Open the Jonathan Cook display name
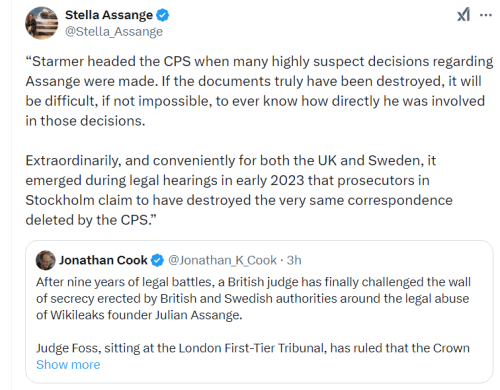 103,260
